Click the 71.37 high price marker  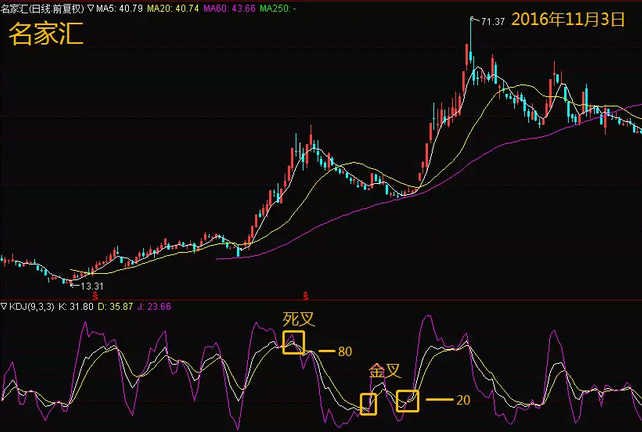[488, 21]
